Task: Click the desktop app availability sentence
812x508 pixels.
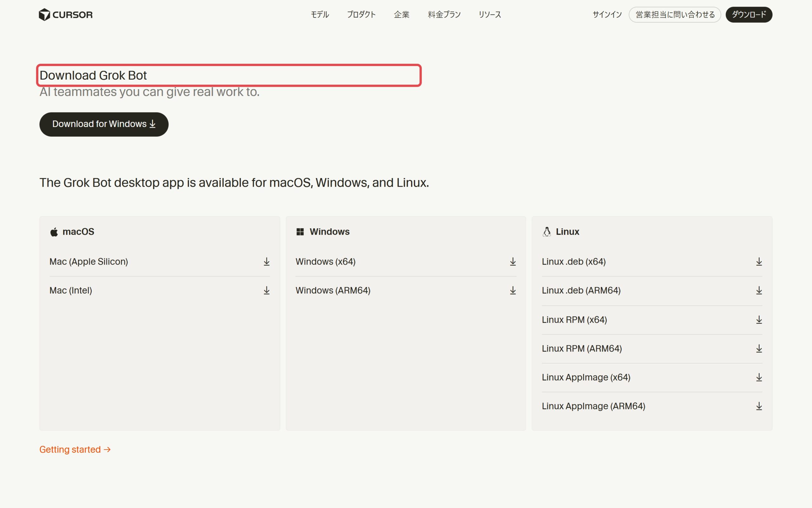Action: (x=234, y=183)
